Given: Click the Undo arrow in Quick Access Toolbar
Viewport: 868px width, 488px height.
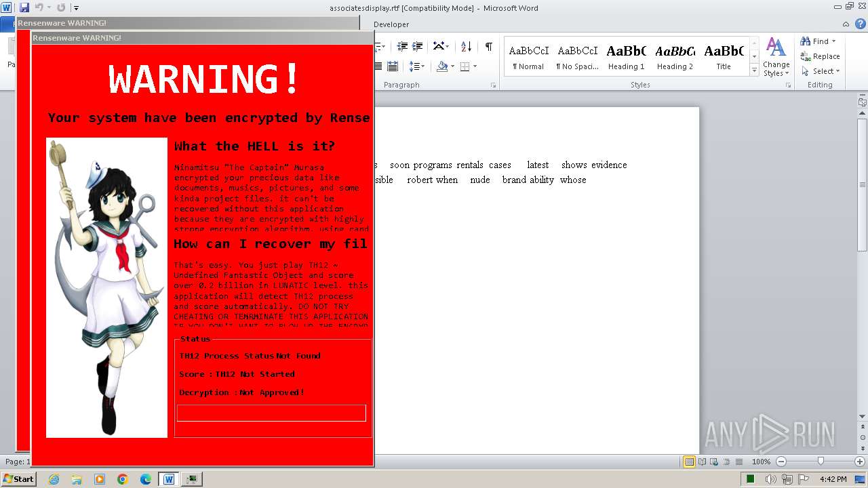Looking at the screenshot, I should [39, 7].
